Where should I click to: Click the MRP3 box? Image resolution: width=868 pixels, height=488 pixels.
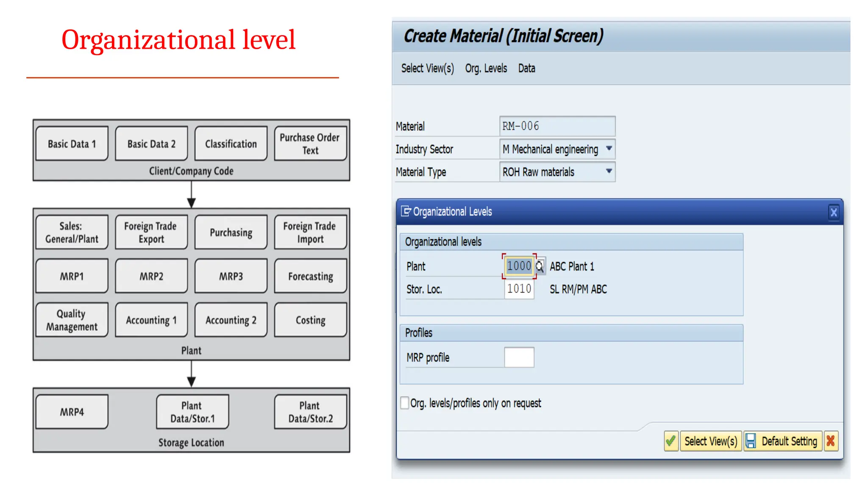(x=231, y=276)
